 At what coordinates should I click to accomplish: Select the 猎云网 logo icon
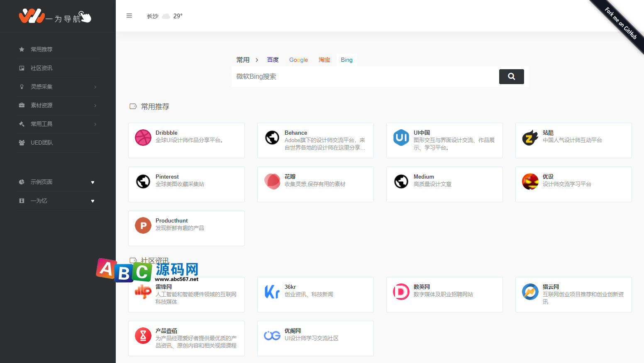(530, 292)
